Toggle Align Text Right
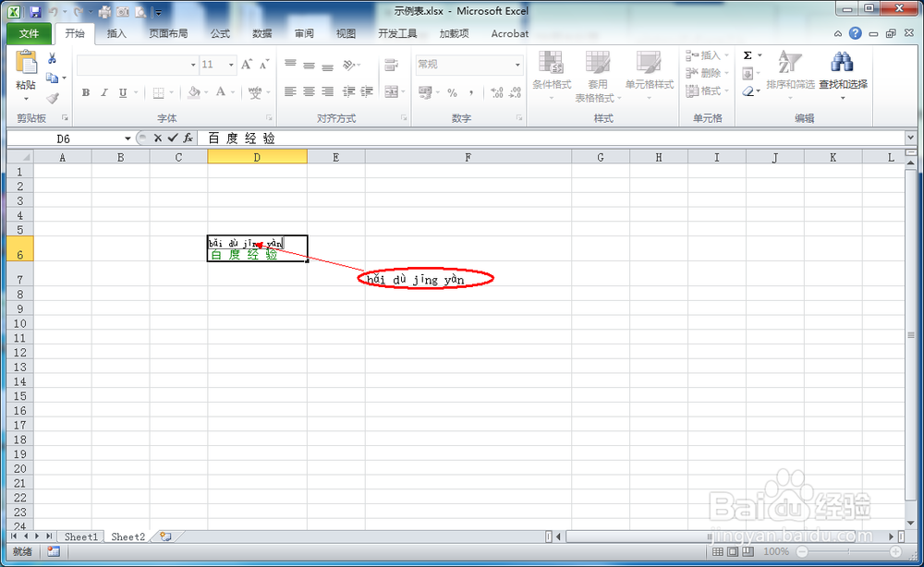 pos(328,91)
